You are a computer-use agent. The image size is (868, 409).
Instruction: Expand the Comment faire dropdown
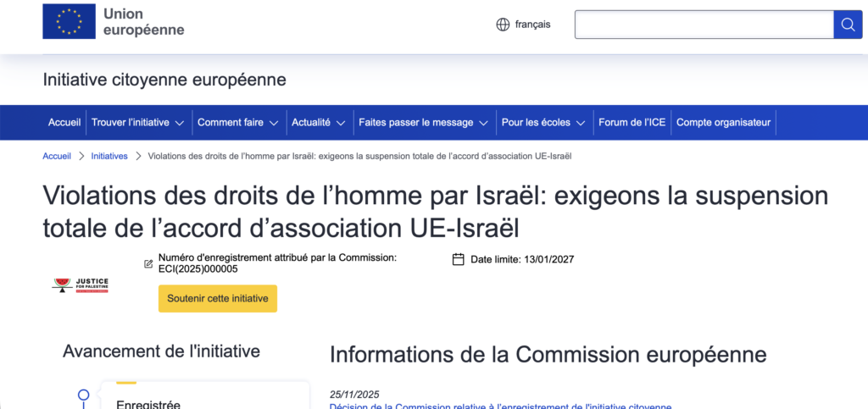(x=237, y=123)
